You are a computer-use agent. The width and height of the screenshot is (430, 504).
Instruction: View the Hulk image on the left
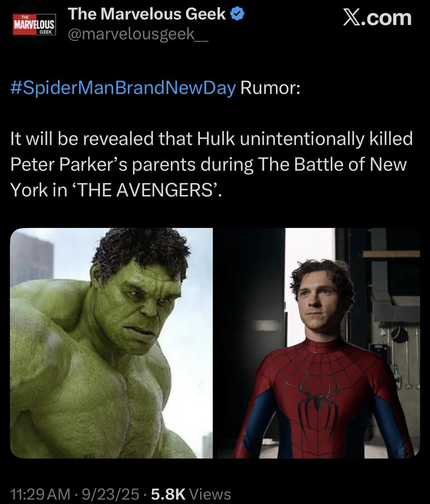pyautogui.click(x=111, y=343)
